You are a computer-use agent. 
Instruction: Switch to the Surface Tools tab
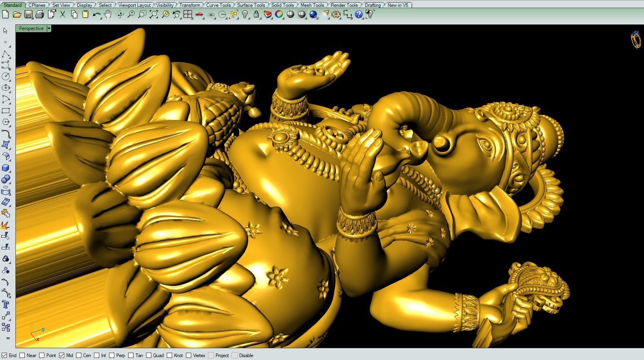pos(251,5)
